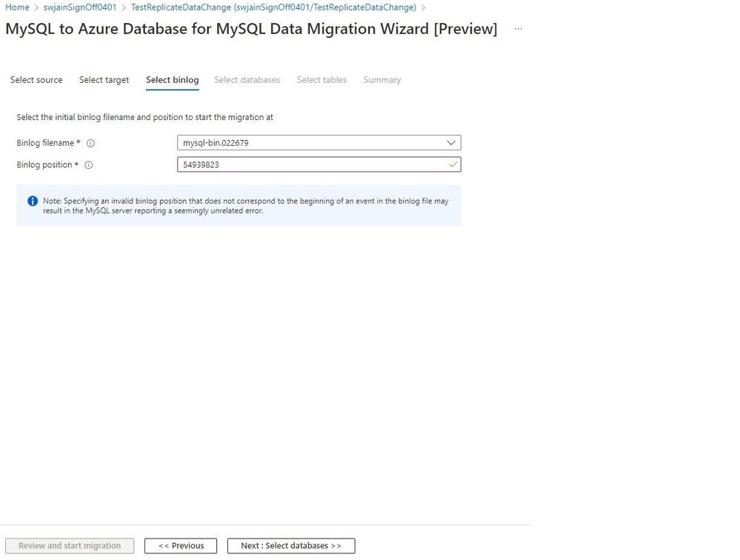The height and width of the screenshot is (560, 740).
Task: Go to Select databases tab
Action: pyautogui.click(x=247, y=80)
